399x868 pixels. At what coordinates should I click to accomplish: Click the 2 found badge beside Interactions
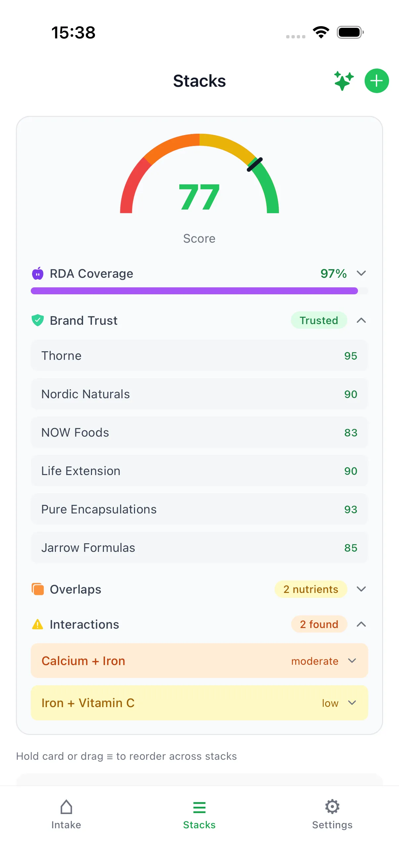[319, 624]
